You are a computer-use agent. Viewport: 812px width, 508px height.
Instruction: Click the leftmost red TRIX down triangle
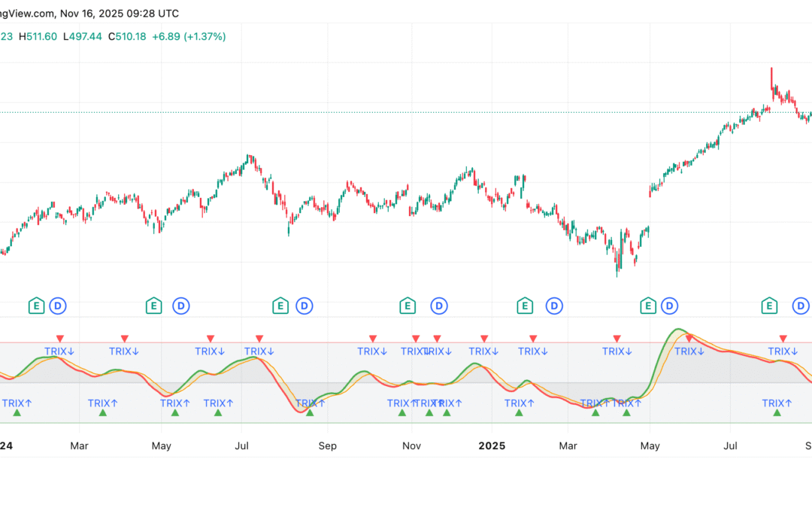(60, 339)
